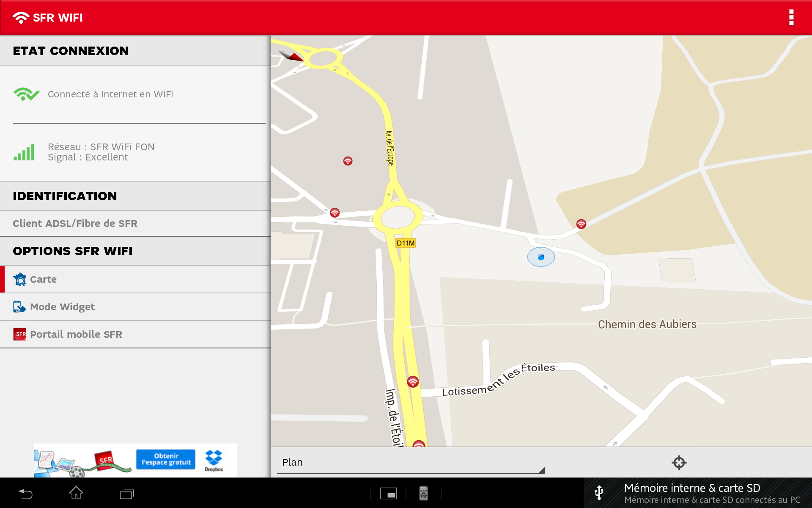812x508 pixels.
Task: Tap the far-right hotspot marker on the map
Action: [x=581, y=224]
